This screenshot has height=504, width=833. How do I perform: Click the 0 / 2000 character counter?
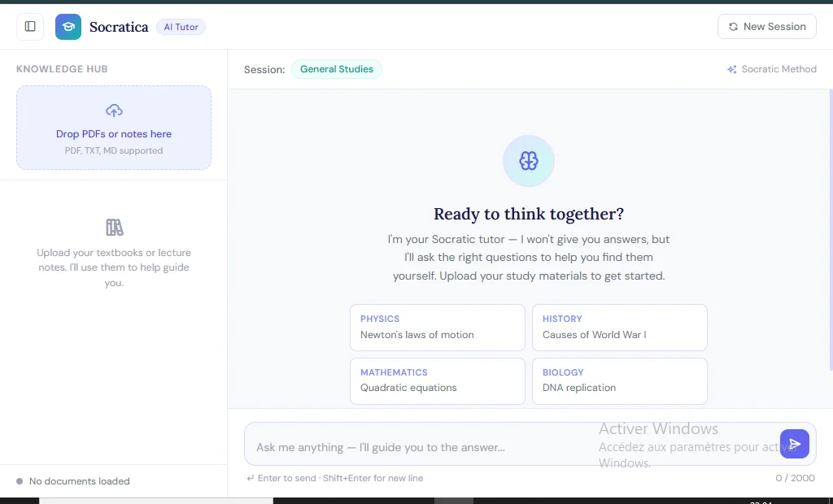pos(795,478)
